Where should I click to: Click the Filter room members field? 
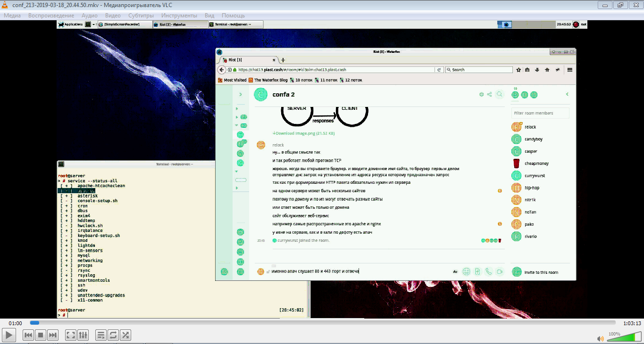click(x=540, y=113)
